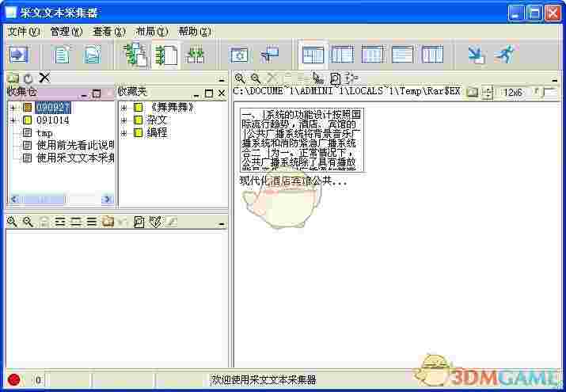Select the horizontal-rows layout preset icon
Screen dimensions: 566x392
tap(402, 55)
